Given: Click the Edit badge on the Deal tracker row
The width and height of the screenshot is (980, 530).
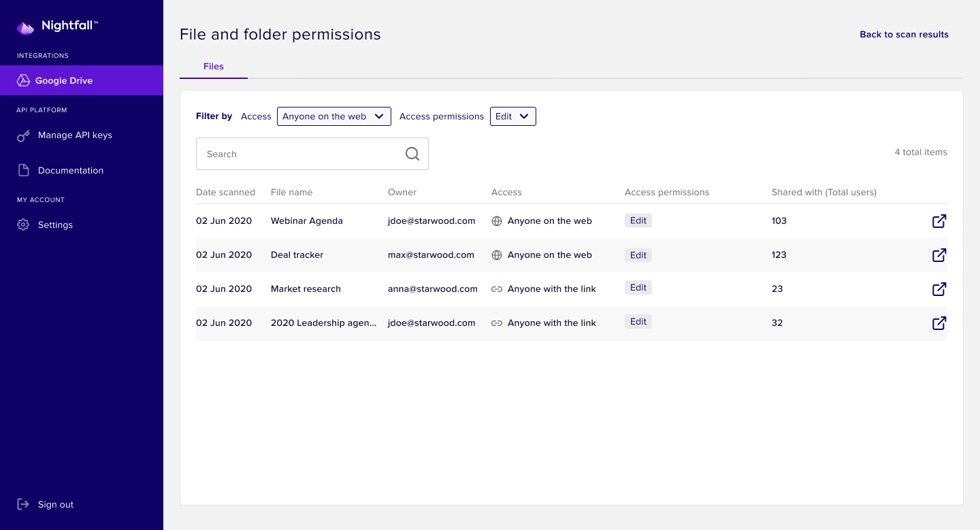Looking at the screenshot, I should click(638, 254).
